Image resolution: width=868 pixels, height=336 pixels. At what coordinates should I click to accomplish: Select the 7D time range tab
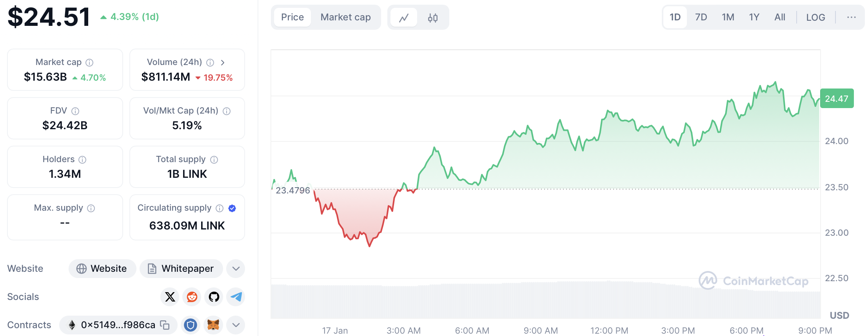point(701,17)
